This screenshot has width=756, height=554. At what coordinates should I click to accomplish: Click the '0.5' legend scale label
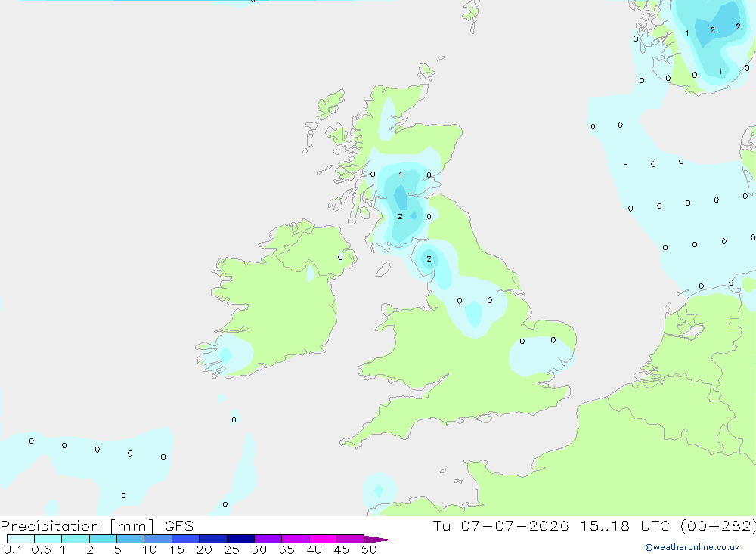pos(41,549)
